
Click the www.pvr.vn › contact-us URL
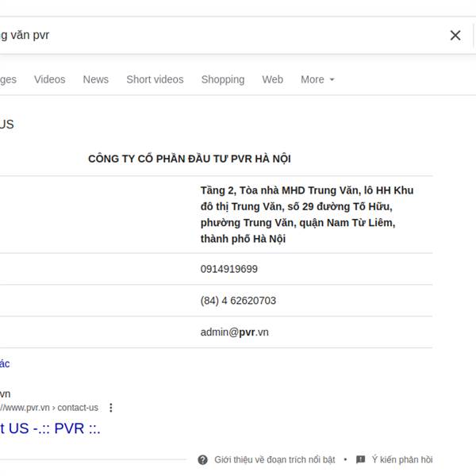point(49,408)
